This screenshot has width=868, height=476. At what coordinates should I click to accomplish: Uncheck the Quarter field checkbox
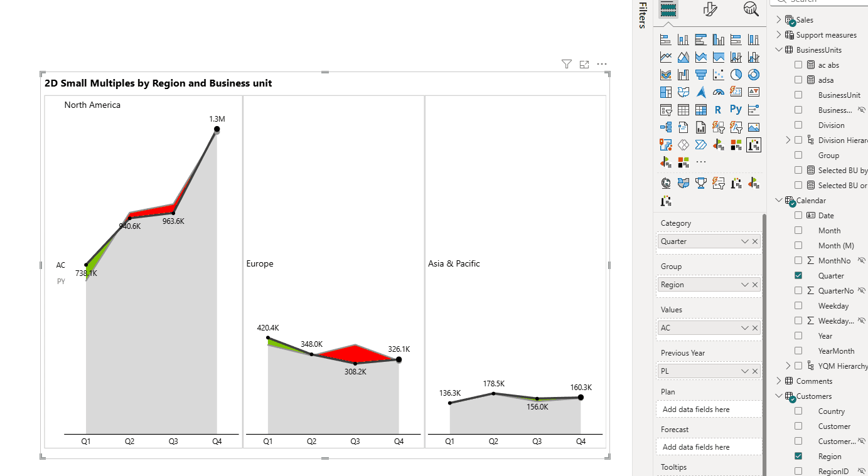click(x=798, y=275)
